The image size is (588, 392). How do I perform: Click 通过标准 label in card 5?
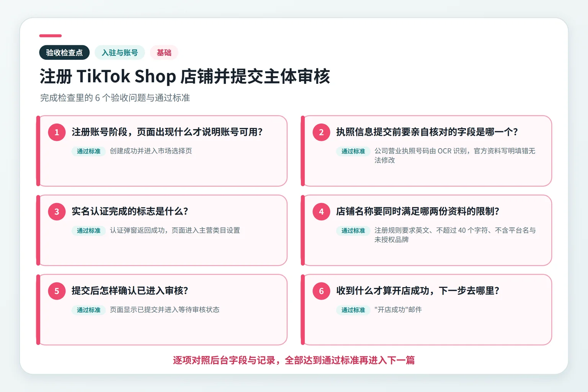pyautogui.click(x=88, y=310)
